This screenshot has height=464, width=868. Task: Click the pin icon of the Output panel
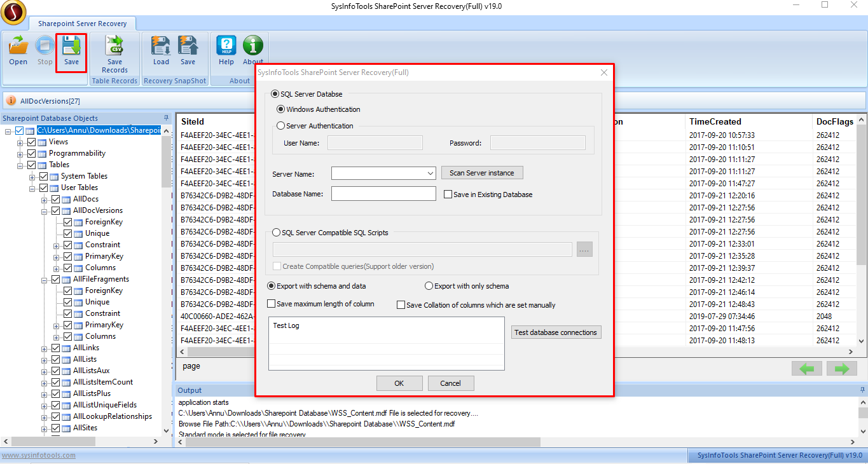coord(862,390)
